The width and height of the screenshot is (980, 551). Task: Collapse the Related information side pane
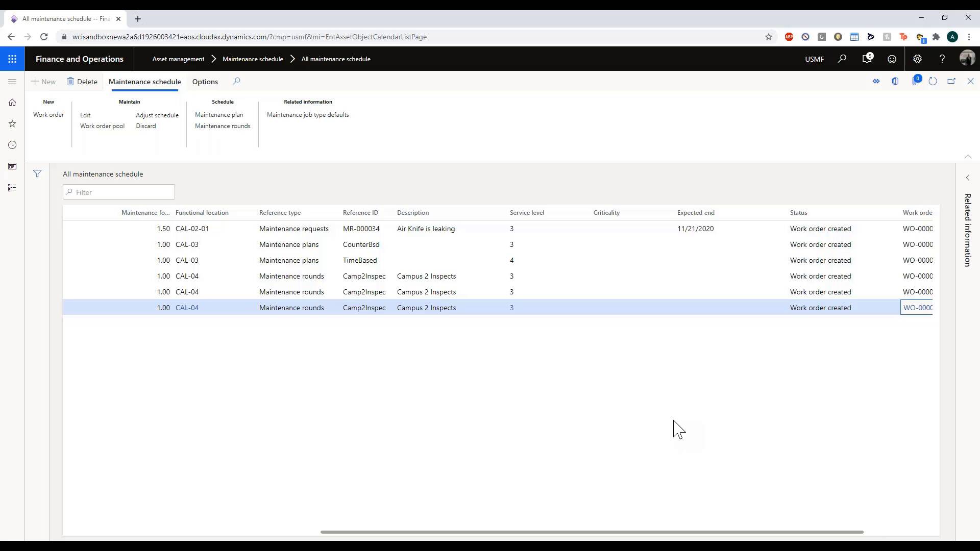click(968, 178)
